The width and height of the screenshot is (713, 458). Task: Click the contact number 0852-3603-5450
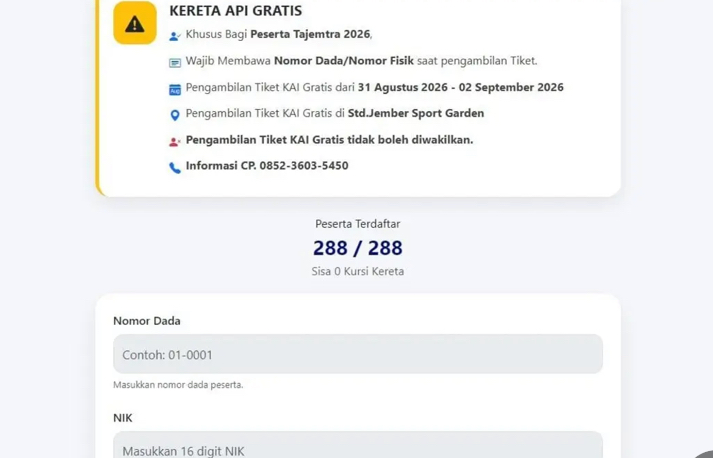pos(304,166)
